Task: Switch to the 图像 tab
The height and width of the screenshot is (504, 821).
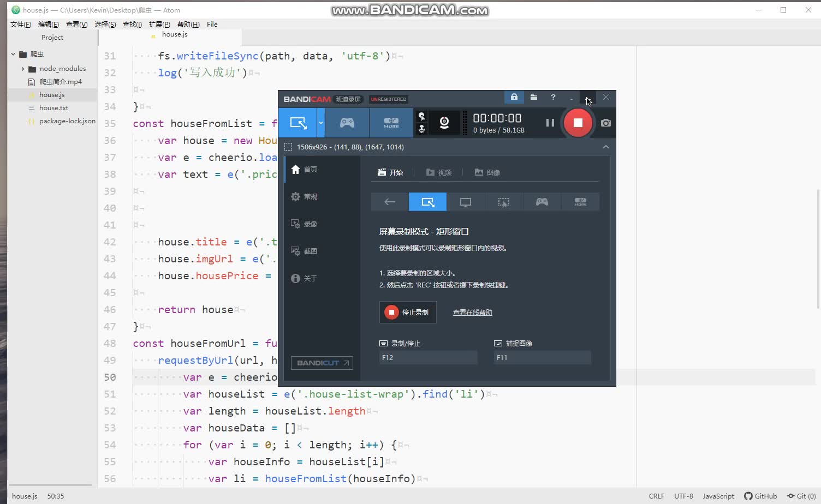Action: coord(487,172)
